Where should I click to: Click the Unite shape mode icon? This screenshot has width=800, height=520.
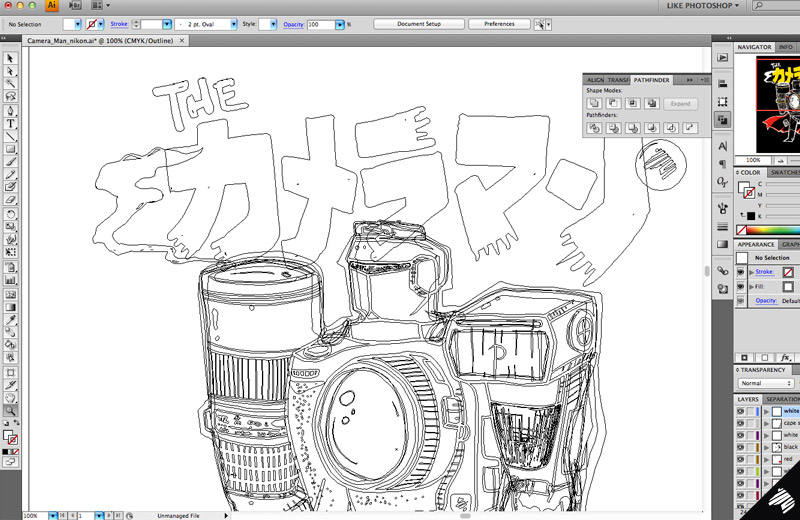594,103
